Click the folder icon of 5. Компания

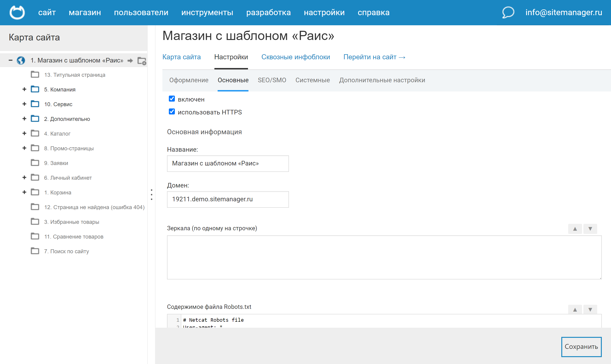[x=35, y=89]
